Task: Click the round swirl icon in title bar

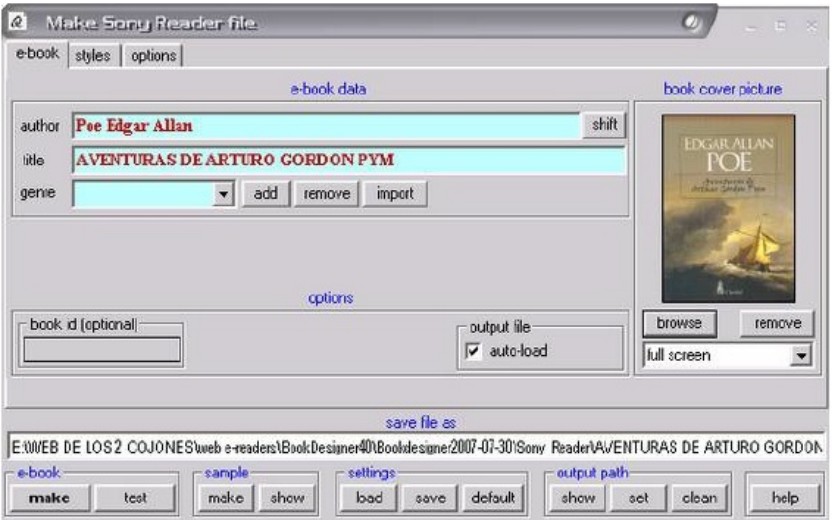Action: pyautogui.click(x=692, y=22)
